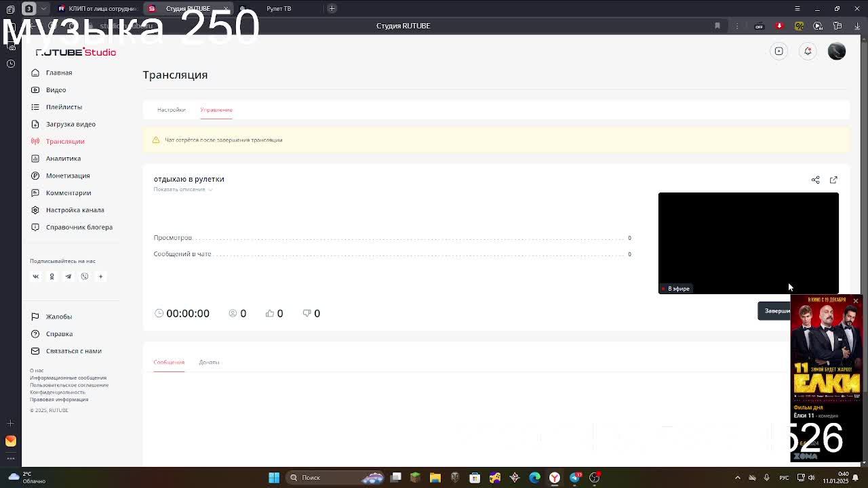Select the Донаты tab
Viewport: 868px width, 488px height.
point(209,362)
